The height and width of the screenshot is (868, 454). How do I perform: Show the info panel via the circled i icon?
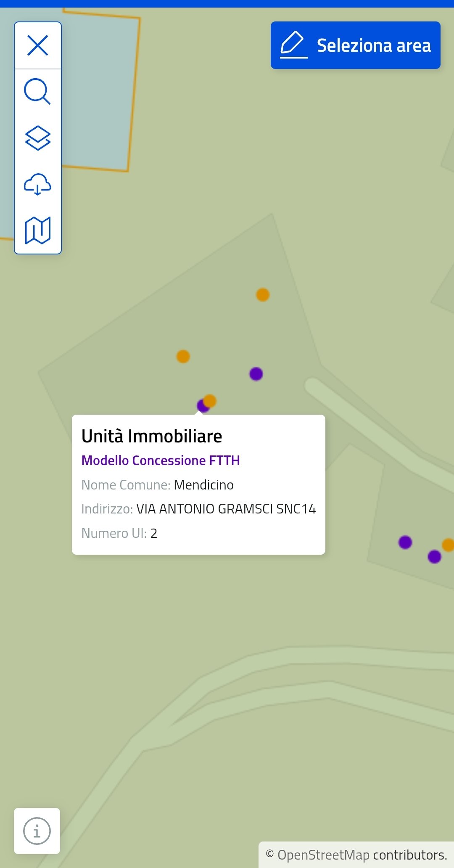pyautogui.click(x=37, y=831)
